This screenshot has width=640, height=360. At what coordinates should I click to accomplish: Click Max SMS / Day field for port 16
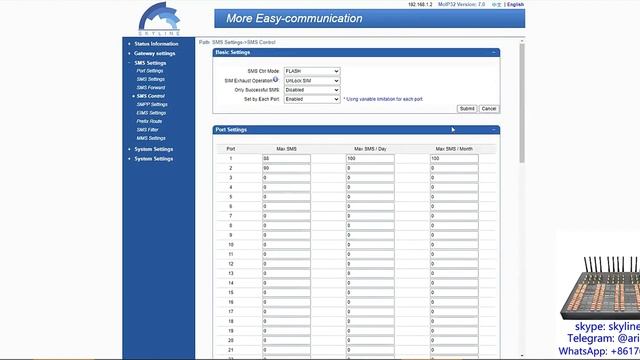[x=370, y=302]
